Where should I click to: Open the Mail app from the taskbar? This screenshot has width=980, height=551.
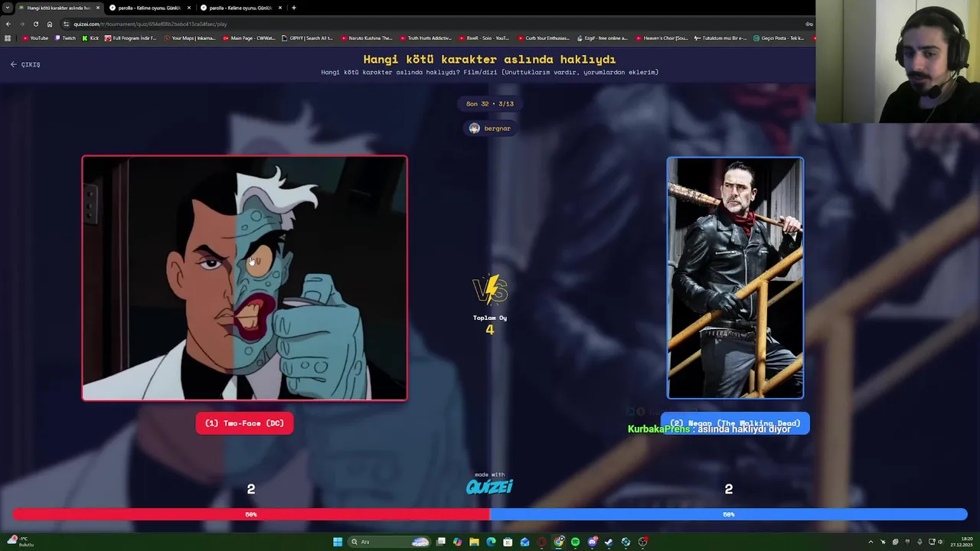click(x=524, y=542)
